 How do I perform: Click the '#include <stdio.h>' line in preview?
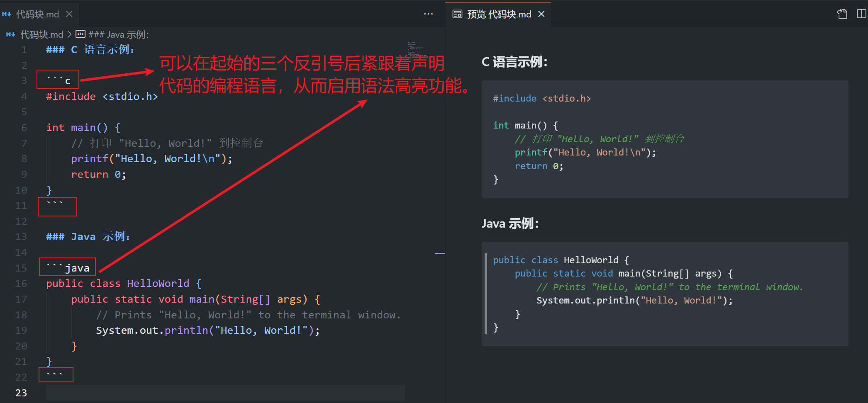tap(542, 99)
